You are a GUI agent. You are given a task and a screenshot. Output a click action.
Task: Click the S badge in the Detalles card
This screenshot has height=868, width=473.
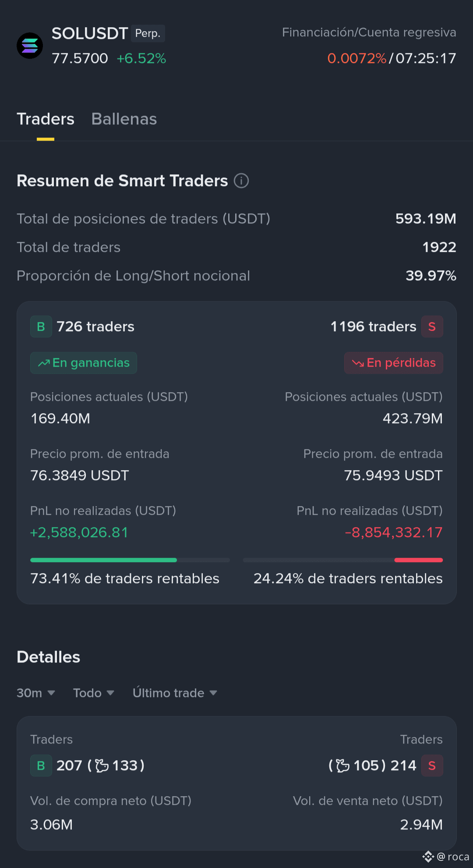432,766
